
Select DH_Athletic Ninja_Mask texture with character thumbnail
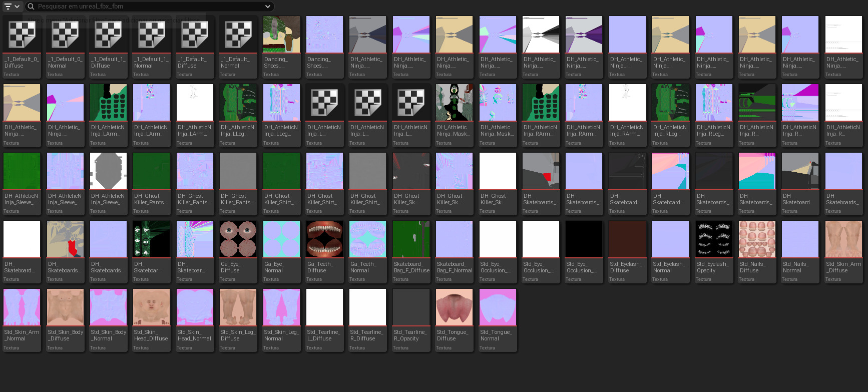pyautogui.click(x=455, y=115)
